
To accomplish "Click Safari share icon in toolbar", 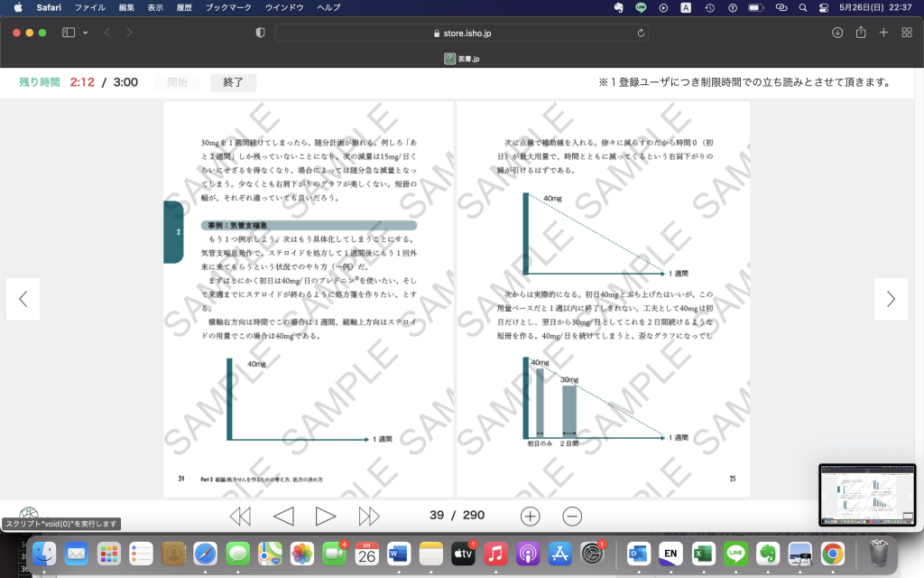I will [861, 33].
